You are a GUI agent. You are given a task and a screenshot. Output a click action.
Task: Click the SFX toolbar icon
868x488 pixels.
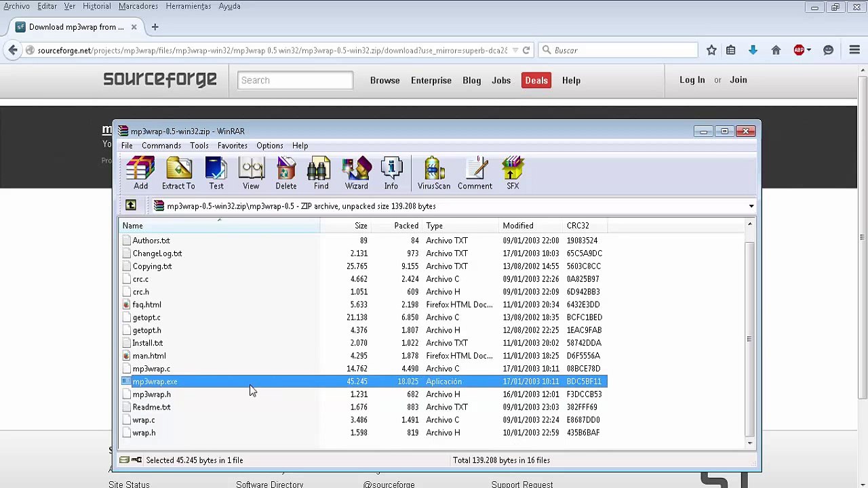(x=513, y=174)
